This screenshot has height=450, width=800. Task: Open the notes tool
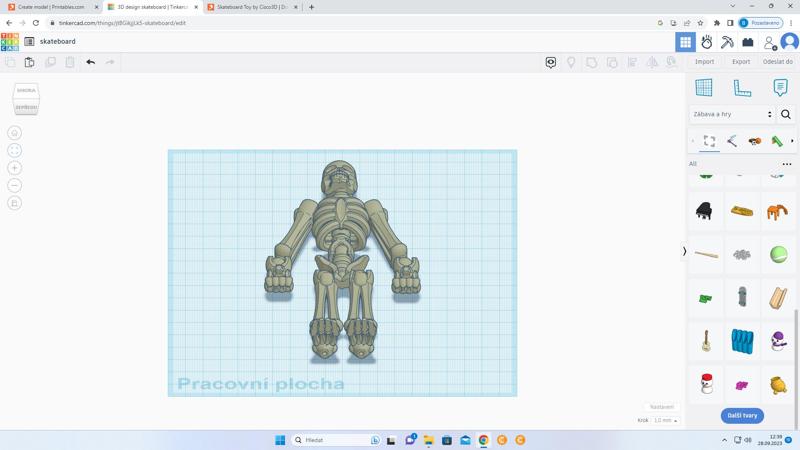coord(780,88)
